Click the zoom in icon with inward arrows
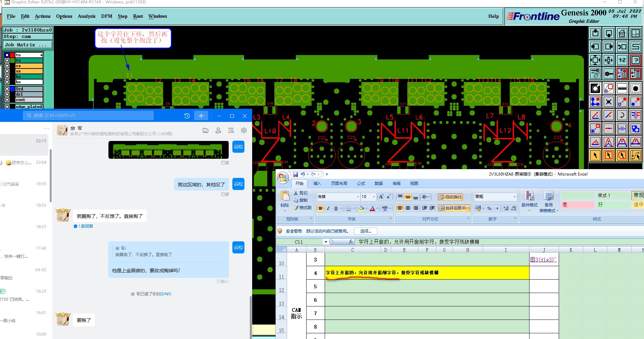This screenshot has width=644, height=339. [x=595, y=60]
